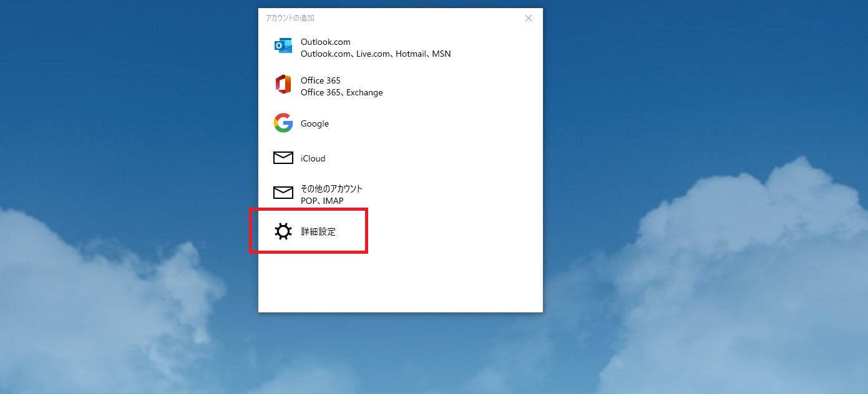Click the gear icon for 詳細設定
The width and height of the screenshot is (868, 394).
point(283,231)
